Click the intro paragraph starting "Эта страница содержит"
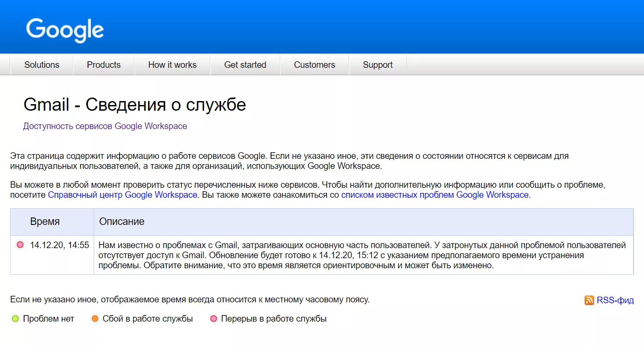This screenshot has height=347, width=644. click(289, 161)
